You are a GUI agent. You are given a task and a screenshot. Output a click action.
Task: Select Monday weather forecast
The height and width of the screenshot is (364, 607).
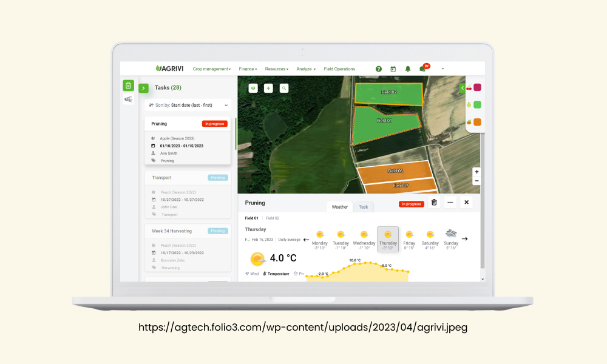(x=320, y=240)
